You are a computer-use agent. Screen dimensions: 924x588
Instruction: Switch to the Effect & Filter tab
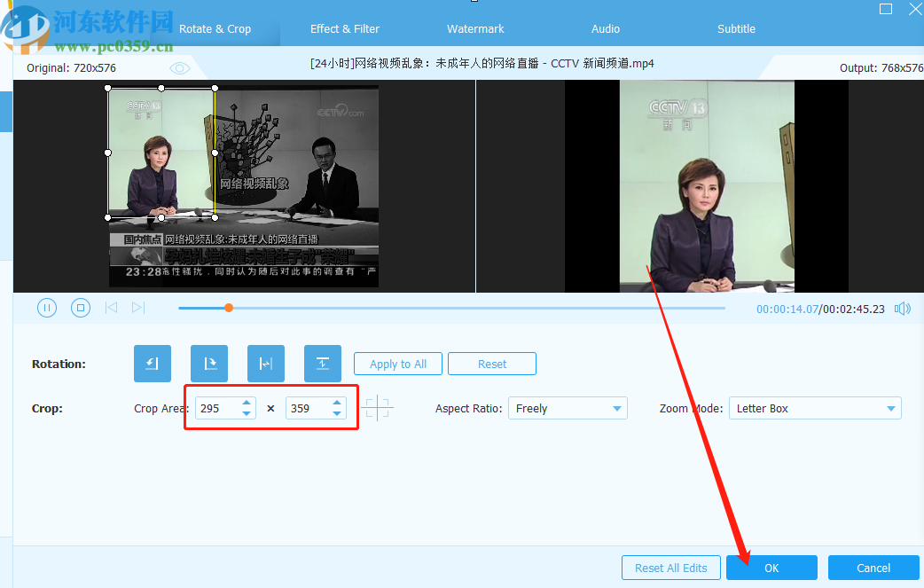[344, 28]
